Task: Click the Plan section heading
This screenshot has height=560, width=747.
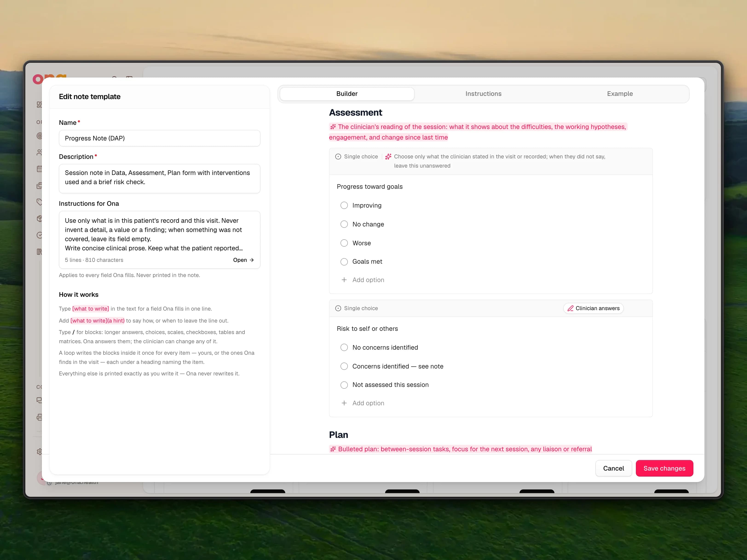Action: tap(338, 434)
